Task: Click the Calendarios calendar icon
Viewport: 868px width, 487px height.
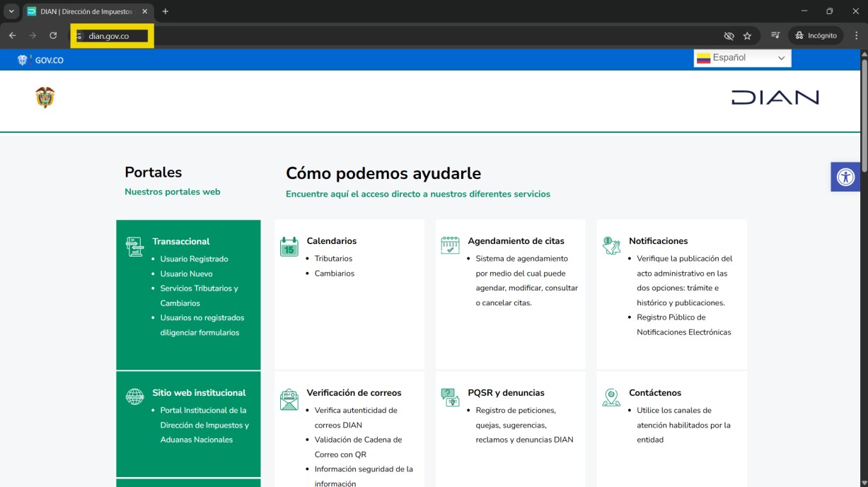Action: click(289, 246)
